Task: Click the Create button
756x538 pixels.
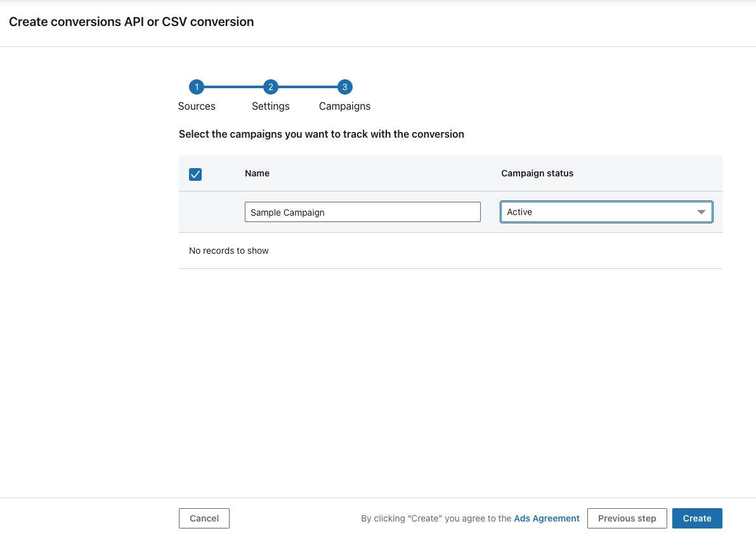Action: point(697,518)
